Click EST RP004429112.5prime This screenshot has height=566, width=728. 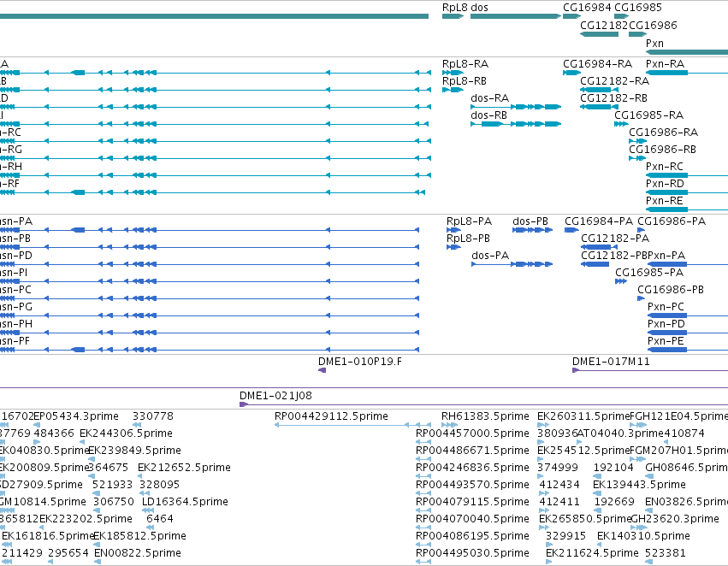coord(332,416)
